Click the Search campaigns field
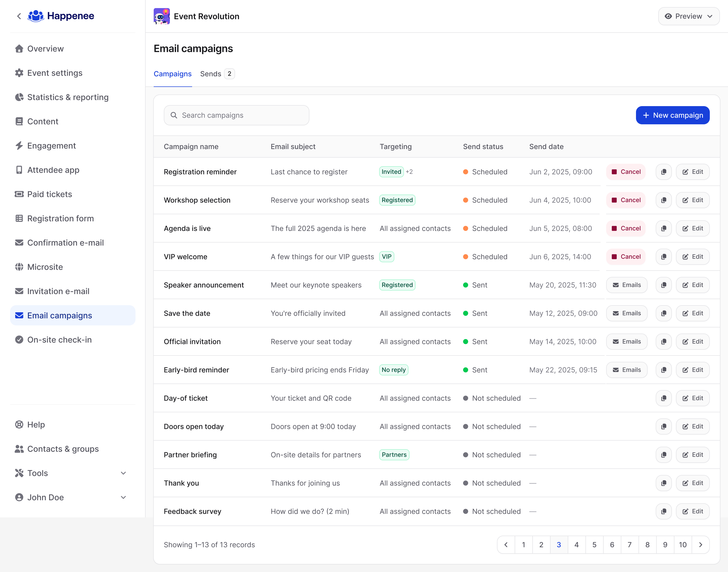This screenshot has width=728, height=572. [x=236, y=115]
